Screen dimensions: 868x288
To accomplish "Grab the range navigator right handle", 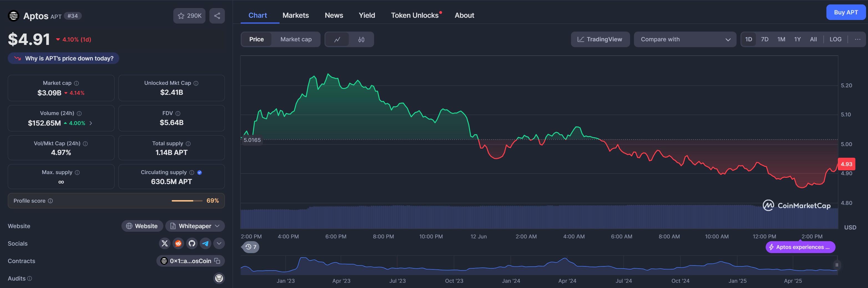I will (x=836, y=265).
